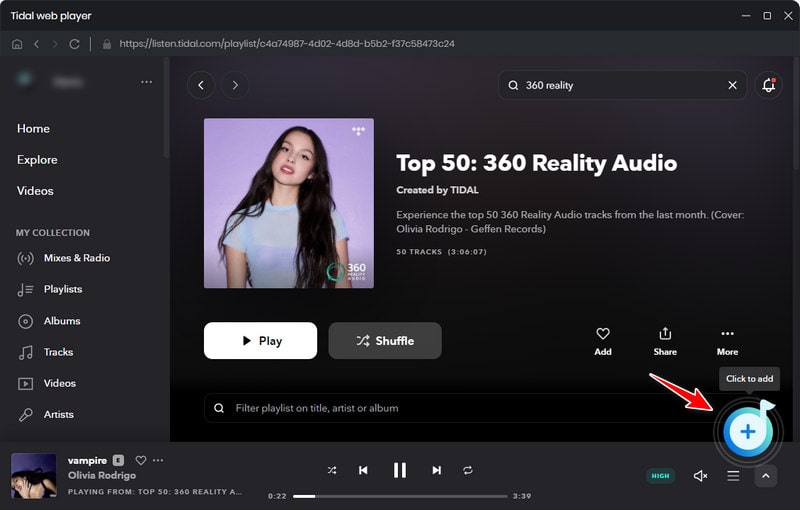The image size is (800, 510).
Task: Click the sidebar scrollbar
Action: 166,107
